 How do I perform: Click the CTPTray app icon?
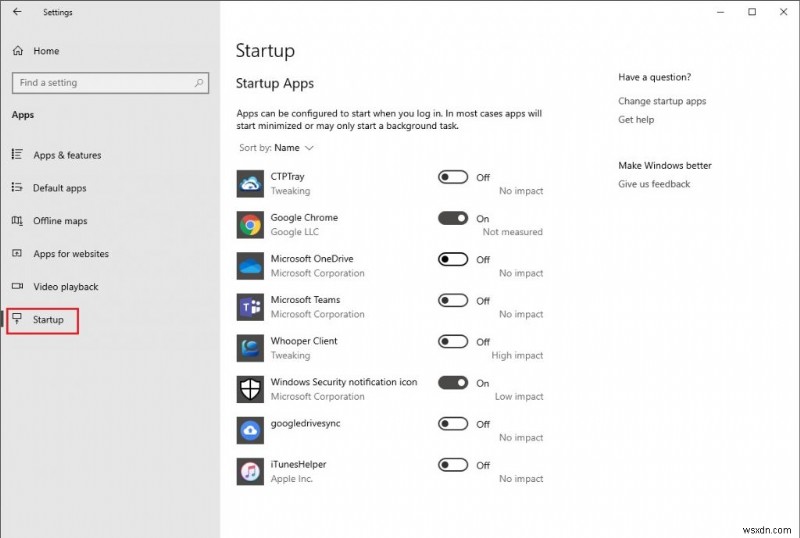click(x=250, y=184)
